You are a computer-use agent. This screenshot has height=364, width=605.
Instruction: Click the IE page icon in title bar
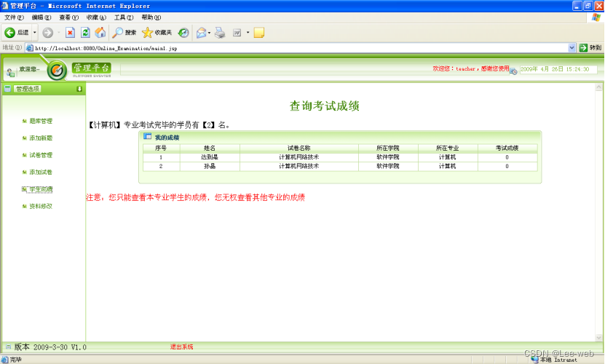[4, 6]
